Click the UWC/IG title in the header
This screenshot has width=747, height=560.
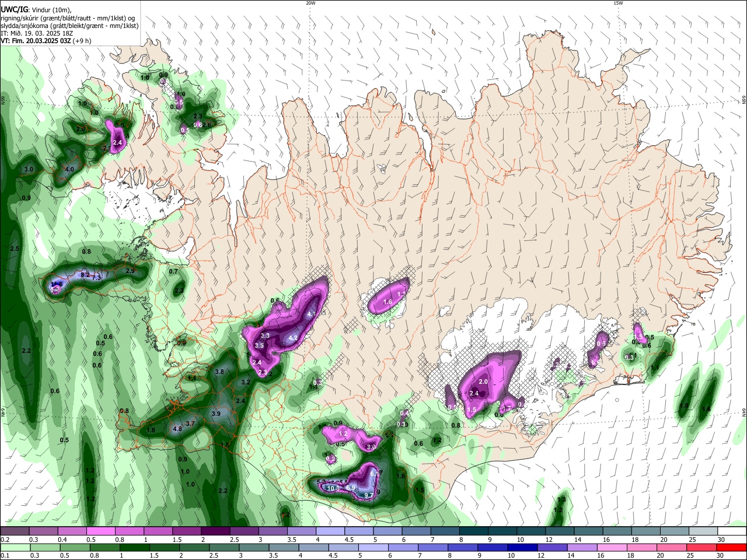click(x=14, y=9)
